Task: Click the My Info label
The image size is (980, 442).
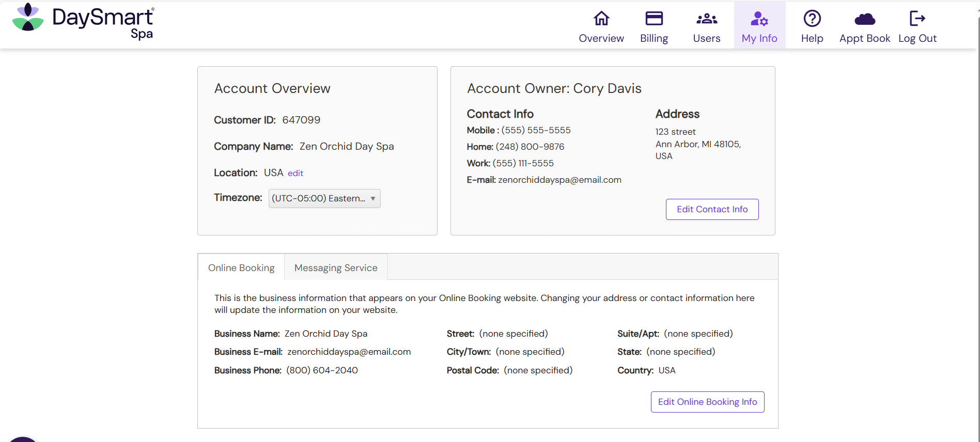Action: click(759, 38)
